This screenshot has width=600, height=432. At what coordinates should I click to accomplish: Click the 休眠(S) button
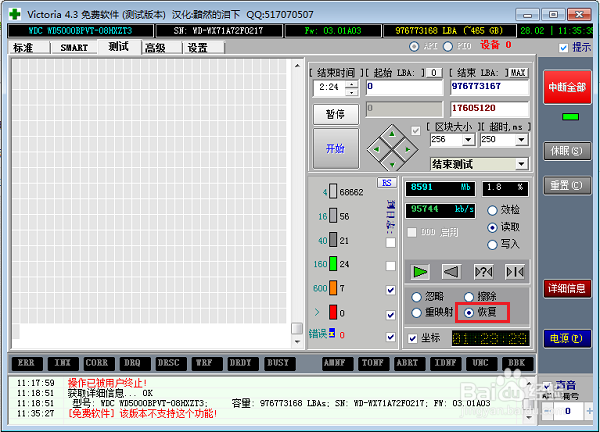click(x=567, y=151)
